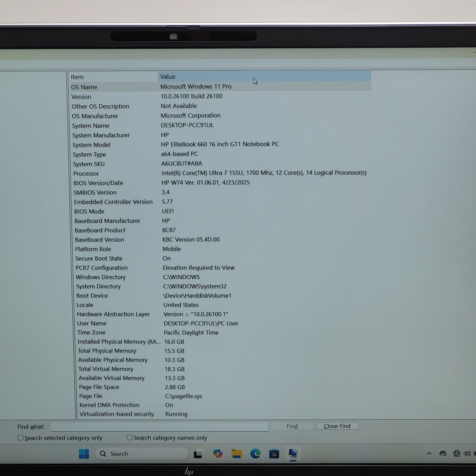
Task: Select the 'BIOS Version/Date' row
Action: point(98,183)
